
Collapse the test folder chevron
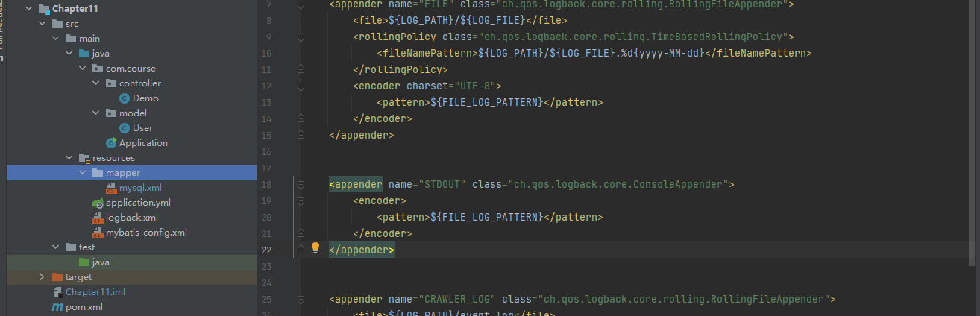point(55,247)
